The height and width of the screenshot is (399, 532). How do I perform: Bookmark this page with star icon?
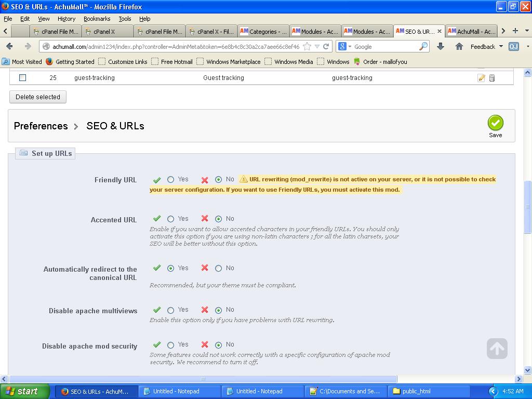(x=307, y=46)
